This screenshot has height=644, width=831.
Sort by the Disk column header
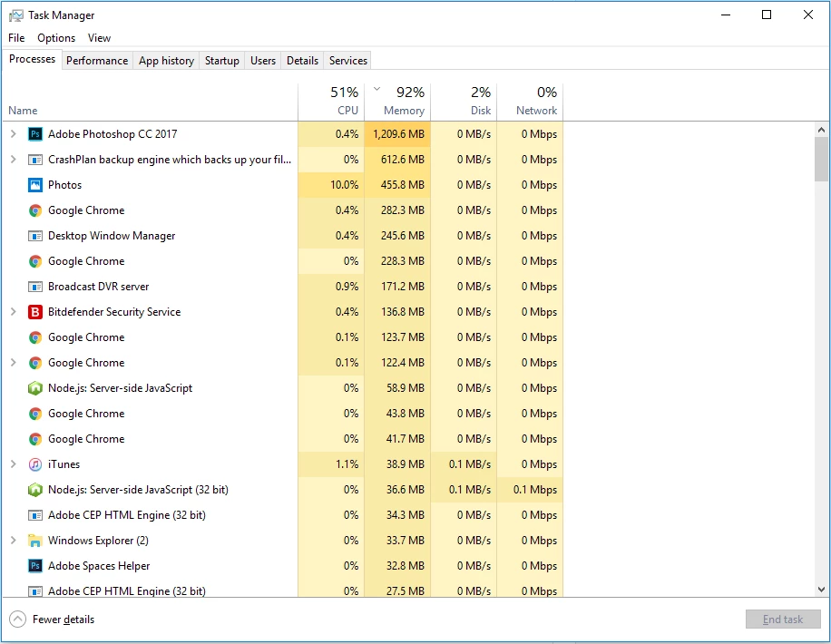tap(464, 102)
